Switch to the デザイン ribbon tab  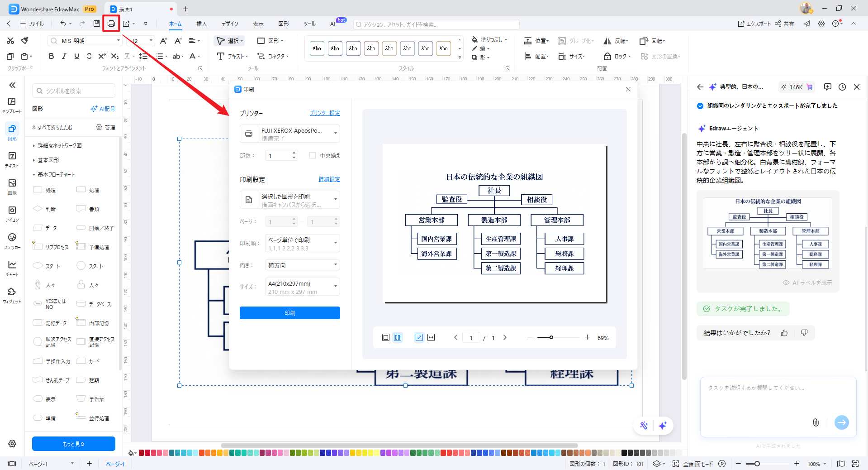pos(230,24)
